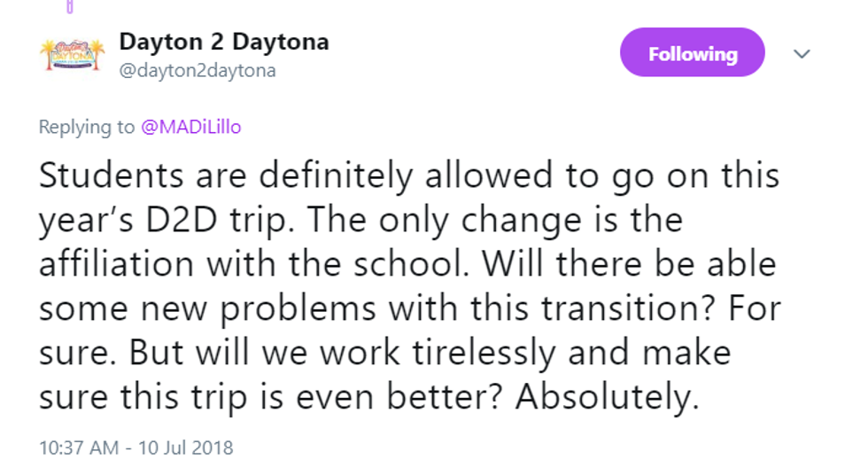868x475 pixels.
Task: Click the purple icon fragment above the avatar
Action: [x=69, y=7]
